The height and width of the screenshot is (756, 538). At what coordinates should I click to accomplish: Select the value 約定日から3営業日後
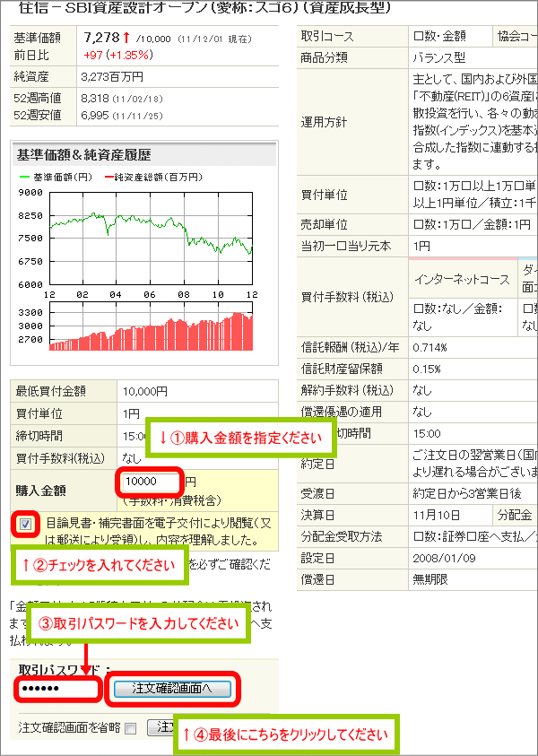pyautogui.click(x=466, y=494)
